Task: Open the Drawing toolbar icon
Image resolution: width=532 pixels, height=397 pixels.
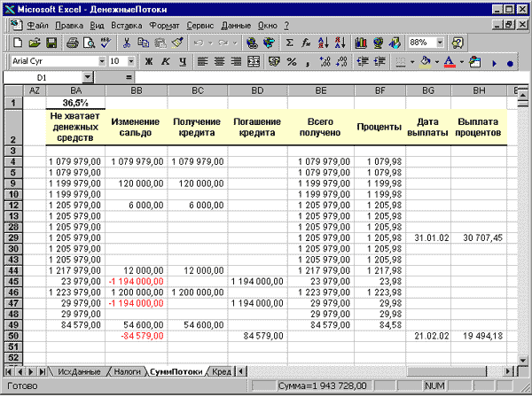Action: click(395, 43)
